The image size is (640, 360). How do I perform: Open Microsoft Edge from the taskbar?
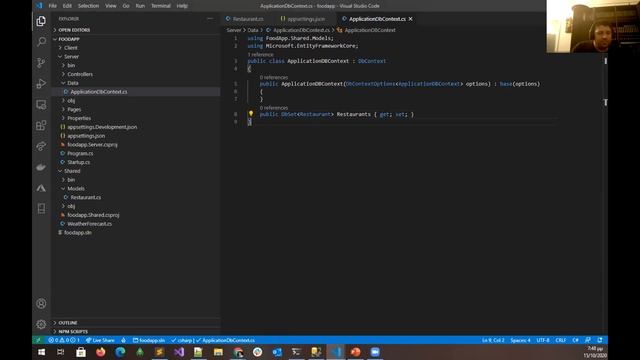coord(120,352)
